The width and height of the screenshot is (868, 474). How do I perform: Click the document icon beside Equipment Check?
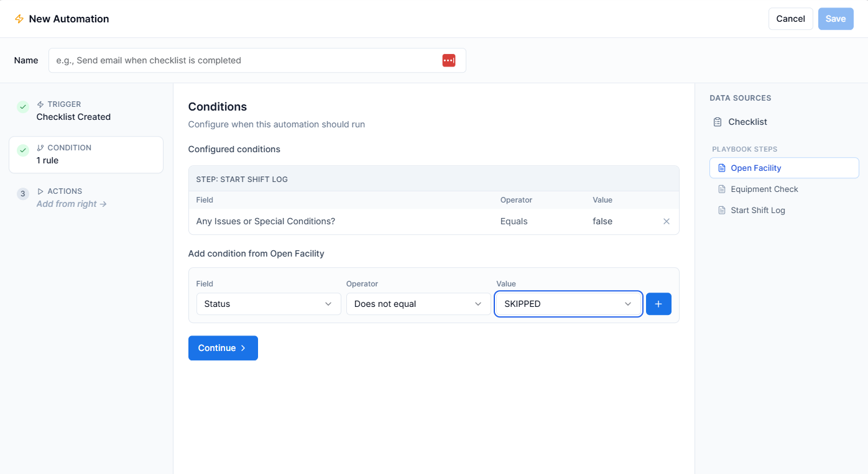(722, 189)
